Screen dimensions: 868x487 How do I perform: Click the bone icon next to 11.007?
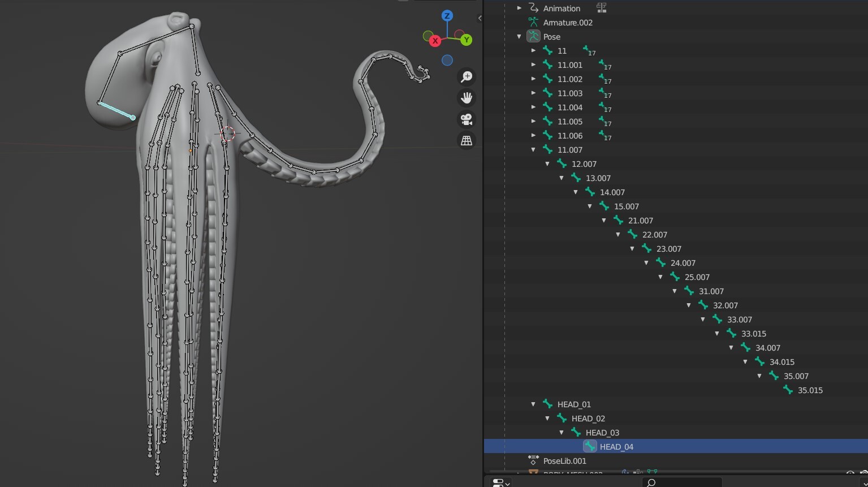(x=547, y=149)
